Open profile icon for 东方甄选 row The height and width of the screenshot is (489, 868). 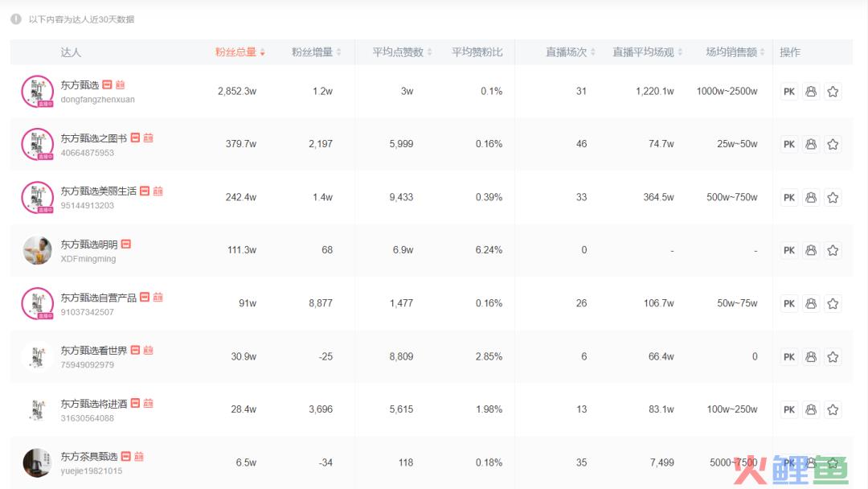[811, 92]
